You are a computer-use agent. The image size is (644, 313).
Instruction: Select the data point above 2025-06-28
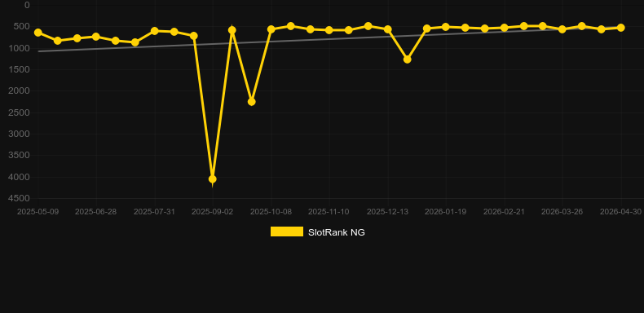click(x=96, y=37)
